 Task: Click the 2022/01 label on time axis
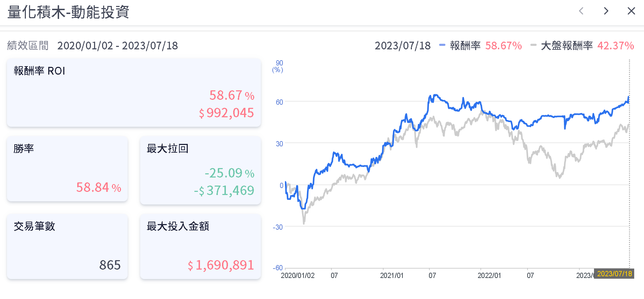click(x=489, y=276)
